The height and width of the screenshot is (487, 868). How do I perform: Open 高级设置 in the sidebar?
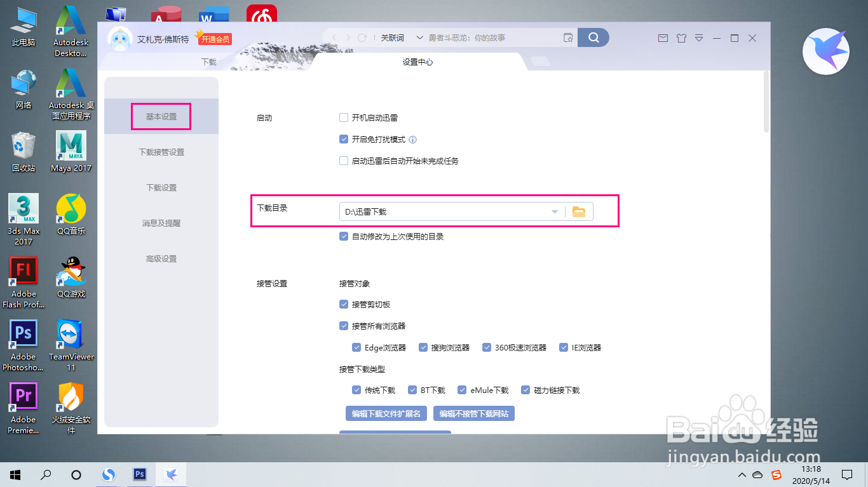coord(161,259)
